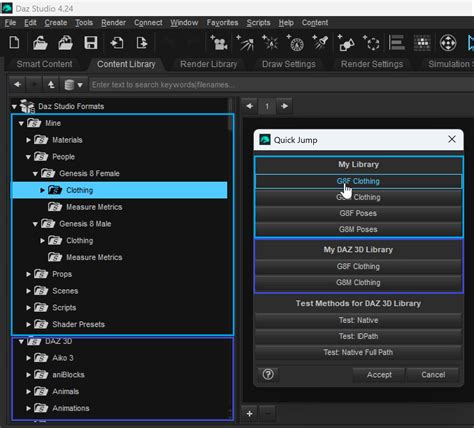
Task: Click the Save floppy disk icon
Action: [91, 43]
